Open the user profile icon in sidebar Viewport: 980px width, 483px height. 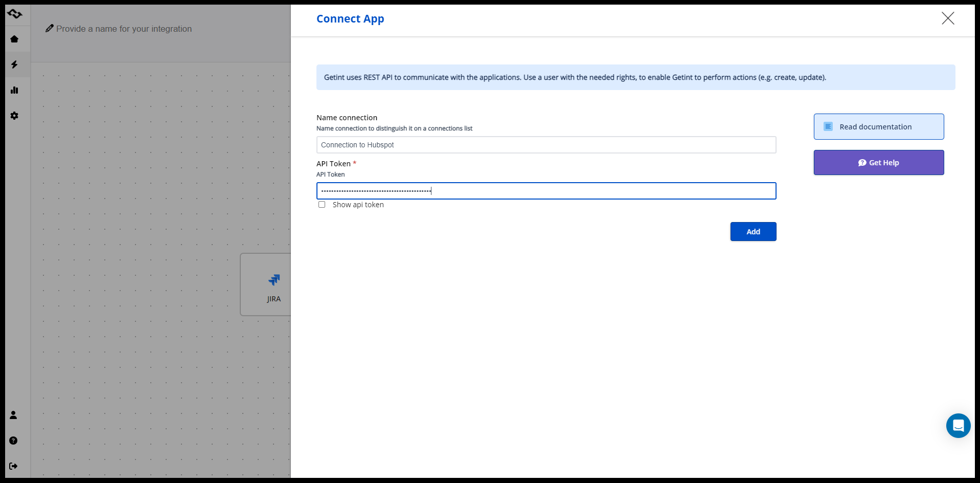pyautogui.click(x=13, y=415)
